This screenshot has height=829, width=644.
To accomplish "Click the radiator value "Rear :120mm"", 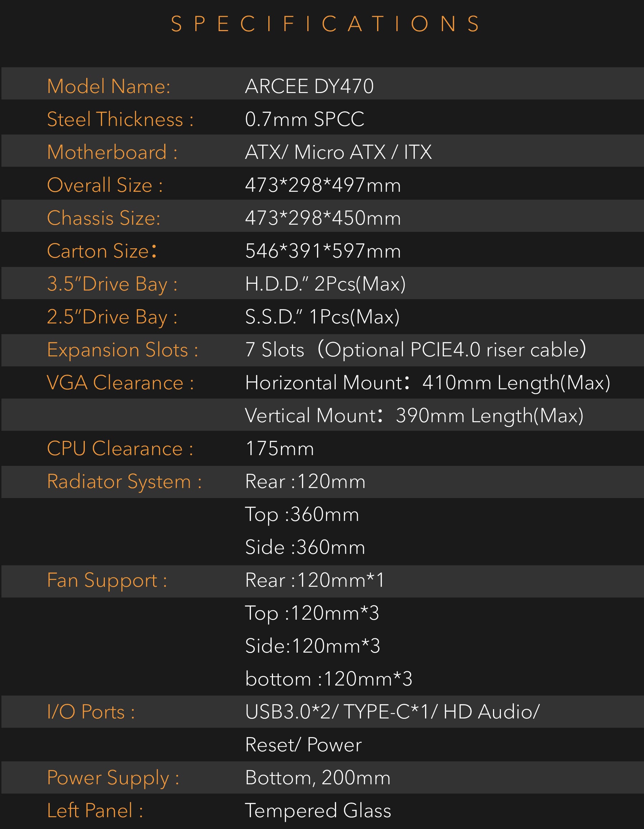I will (x=305, y=482).
